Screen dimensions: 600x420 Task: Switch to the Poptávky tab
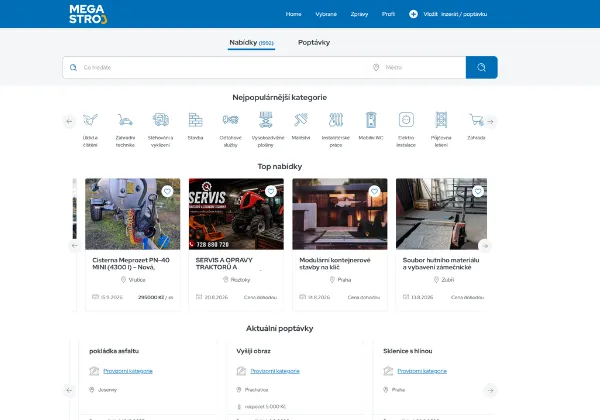(x=314, y=42)
